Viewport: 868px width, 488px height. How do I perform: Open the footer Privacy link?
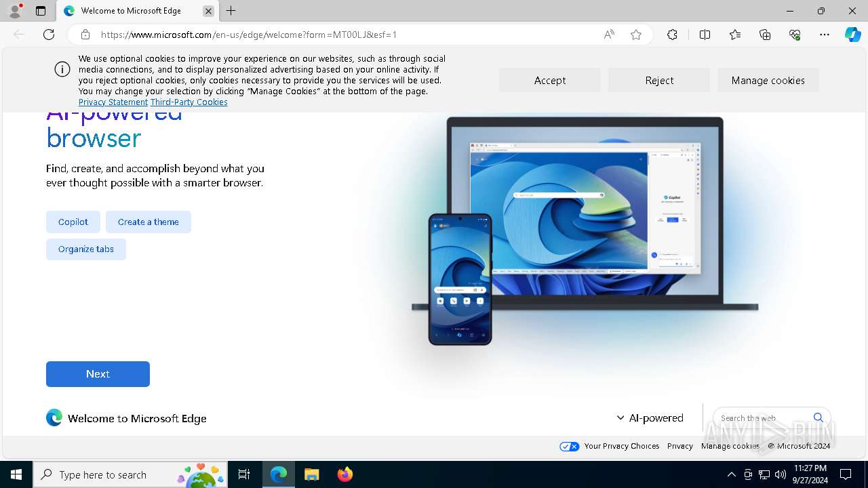[x=680, y=446]
